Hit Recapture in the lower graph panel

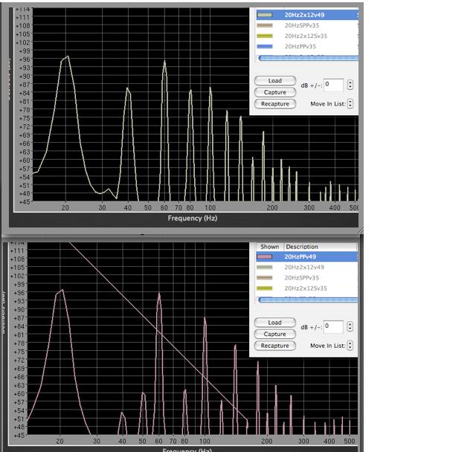tap(274, 346)
